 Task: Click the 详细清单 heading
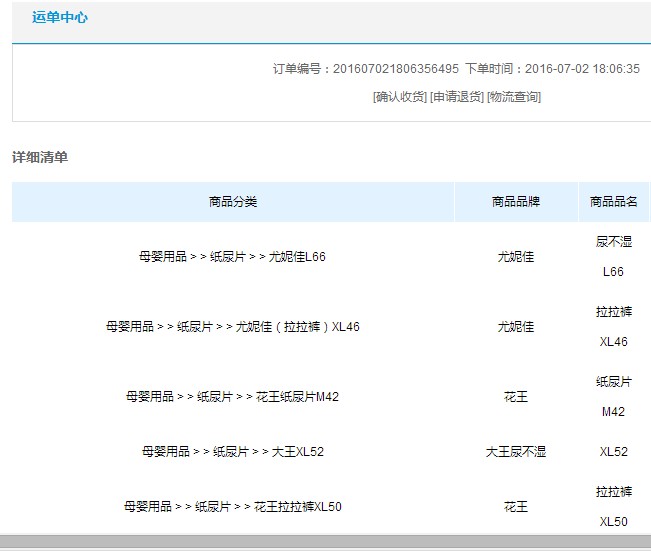pos(40,157)
